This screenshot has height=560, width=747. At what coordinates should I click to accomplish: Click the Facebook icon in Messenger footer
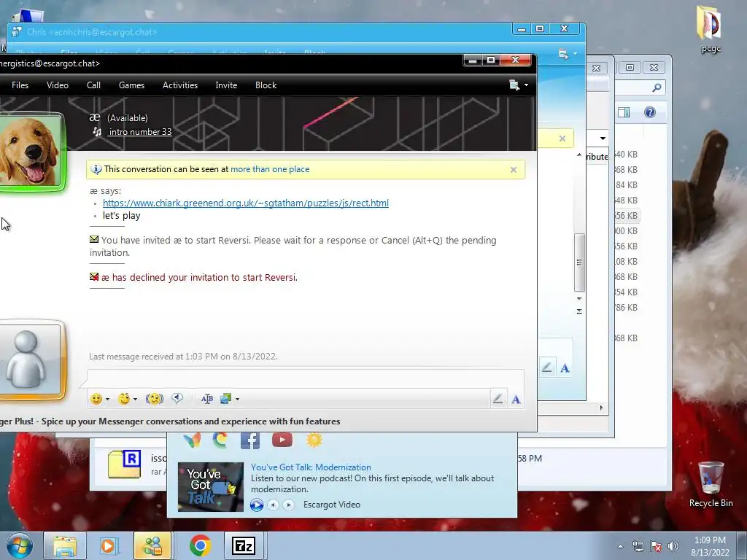point(250,440)
